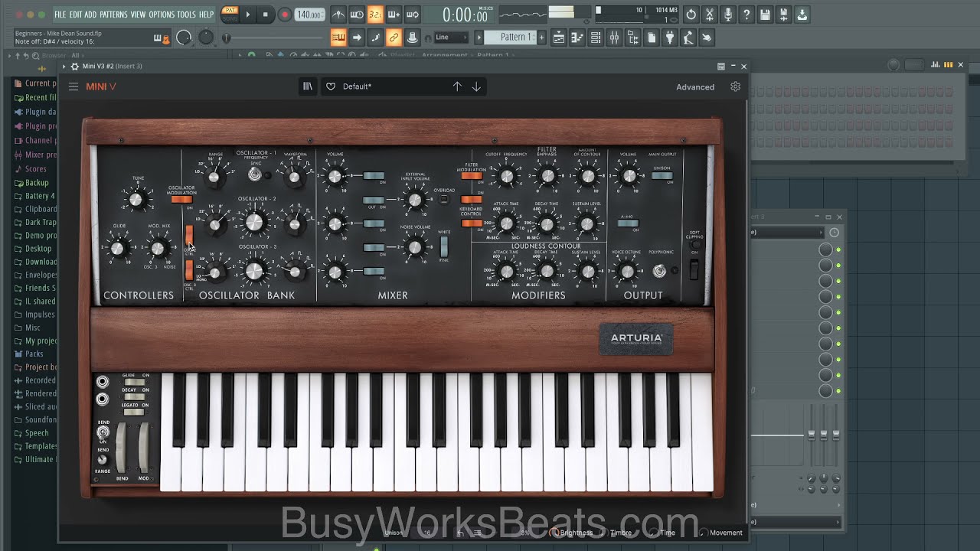This screenshot has width=980, height=551.
Task: Open the Pattern 1 selector
Action: click(511, 37)
